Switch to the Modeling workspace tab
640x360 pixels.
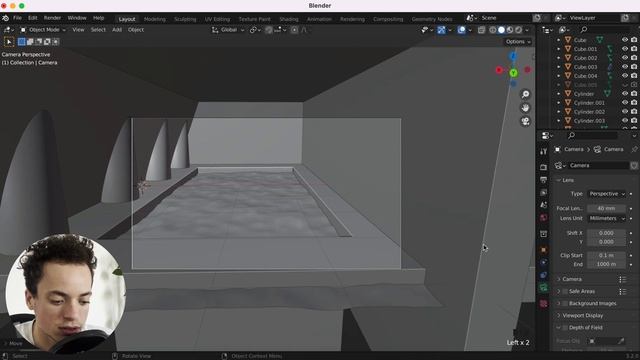(x=155, y=19)
